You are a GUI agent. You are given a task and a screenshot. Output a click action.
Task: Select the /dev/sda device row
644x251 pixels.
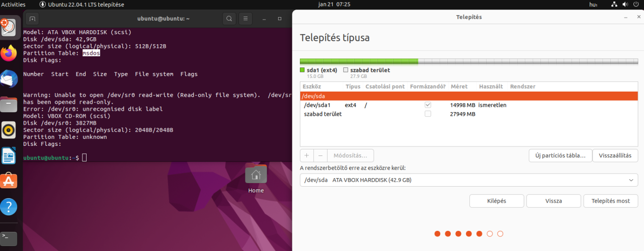pyautogui.click(x=469, y=96)
